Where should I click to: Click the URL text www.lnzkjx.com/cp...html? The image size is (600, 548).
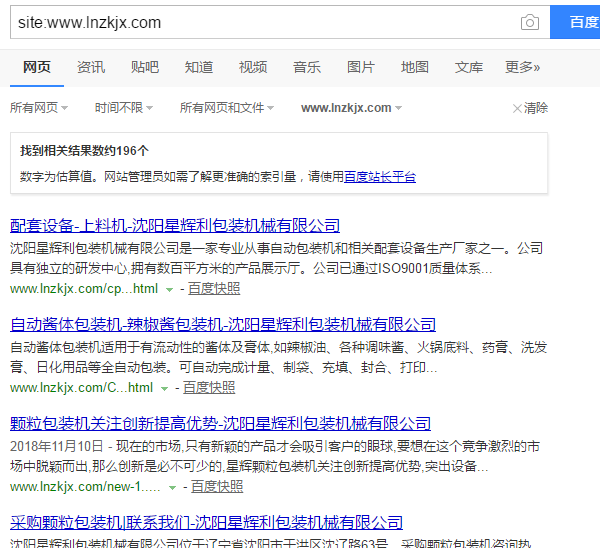[x=84, y=289]
